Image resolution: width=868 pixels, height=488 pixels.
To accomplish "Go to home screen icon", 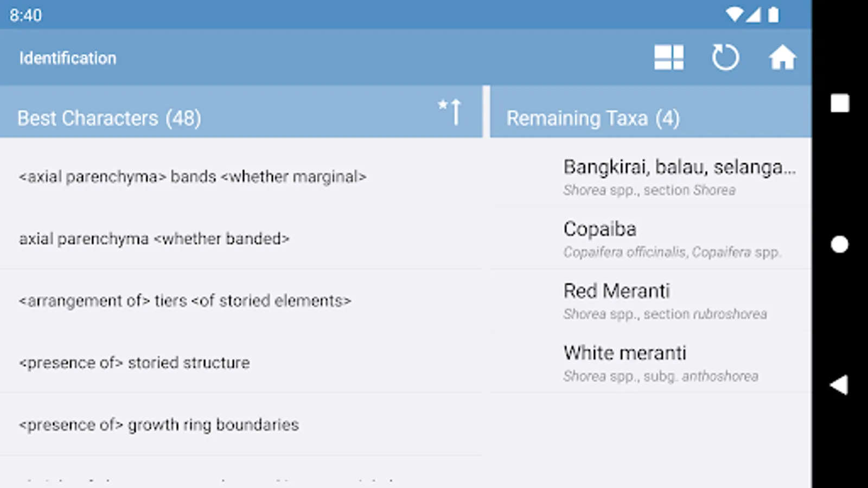I will (x=782, y=57).
